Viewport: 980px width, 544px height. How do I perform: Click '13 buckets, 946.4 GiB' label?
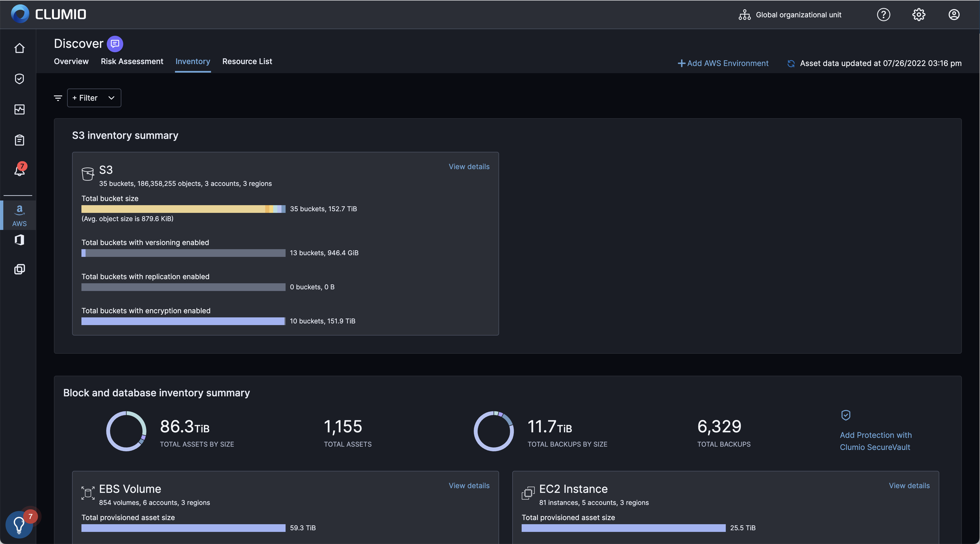324,253
